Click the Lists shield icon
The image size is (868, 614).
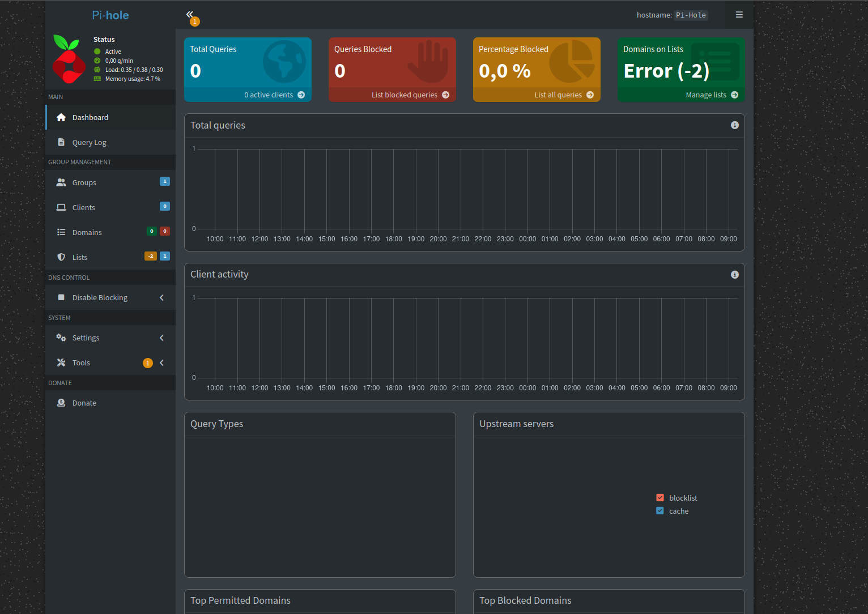click(x=61, y=257)
